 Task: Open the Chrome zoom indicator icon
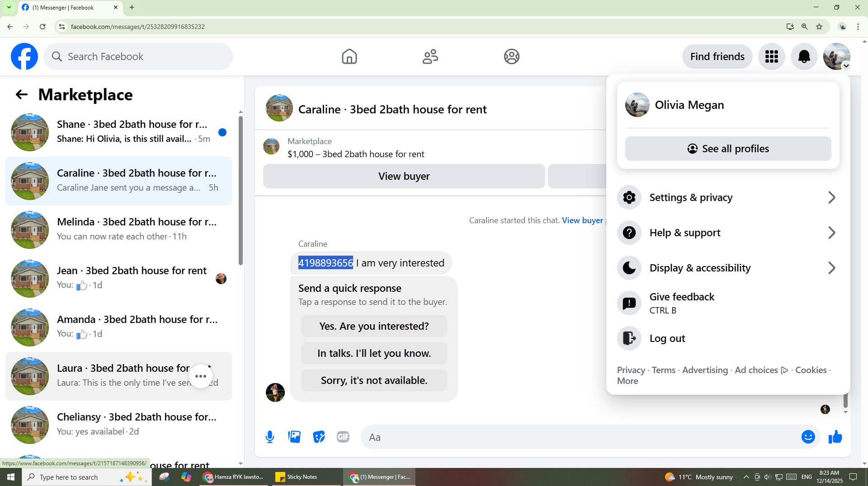(x=805, y=27)
